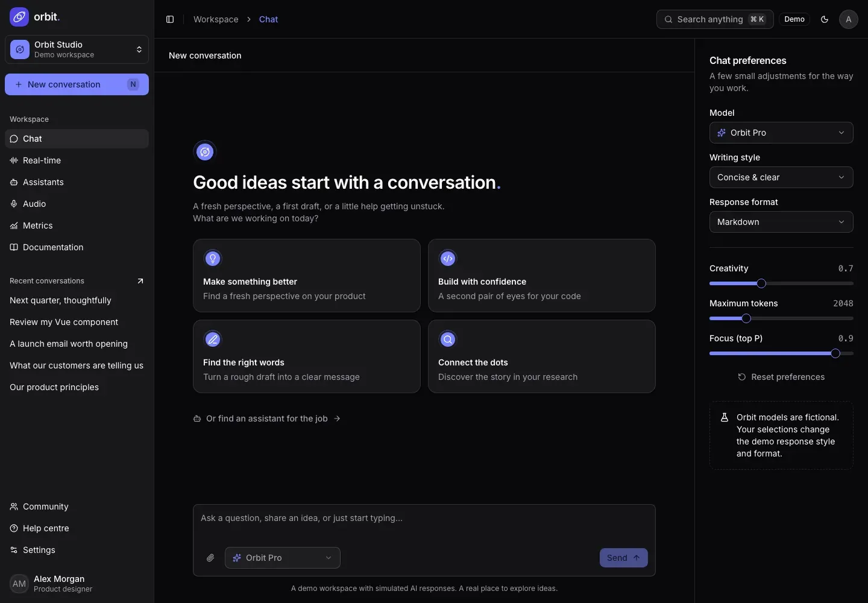Open the Response format dropdown
This screenshot has width=868, height=603.
pos(781,222)
